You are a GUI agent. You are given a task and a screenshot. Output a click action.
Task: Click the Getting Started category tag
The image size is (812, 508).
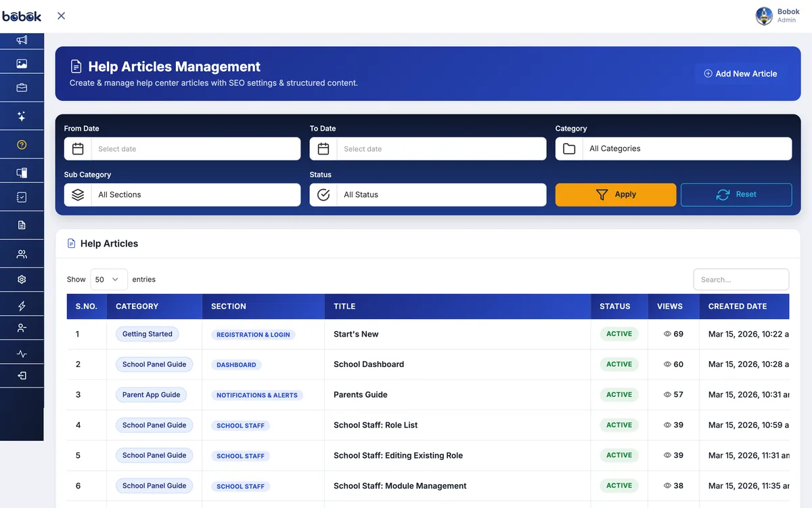(148, 334)
